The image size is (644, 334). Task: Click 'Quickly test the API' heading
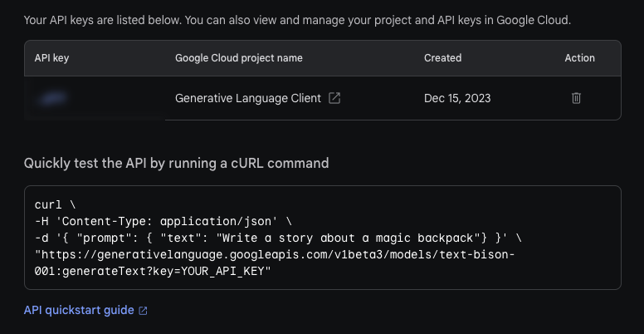point(176,163)
